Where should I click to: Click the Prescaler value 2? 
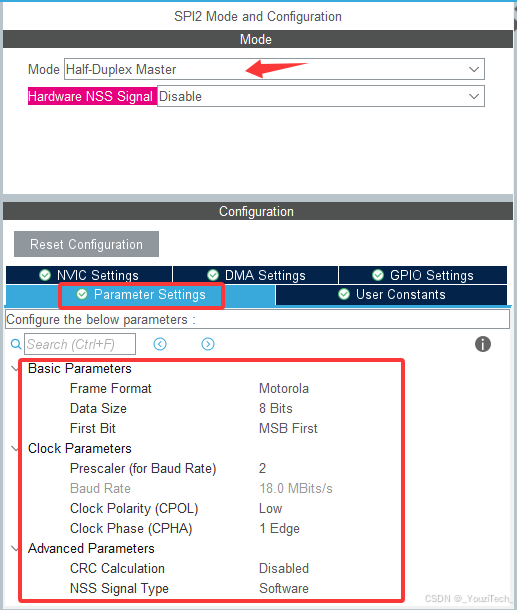pyautogui.click(x=263, y=468)
